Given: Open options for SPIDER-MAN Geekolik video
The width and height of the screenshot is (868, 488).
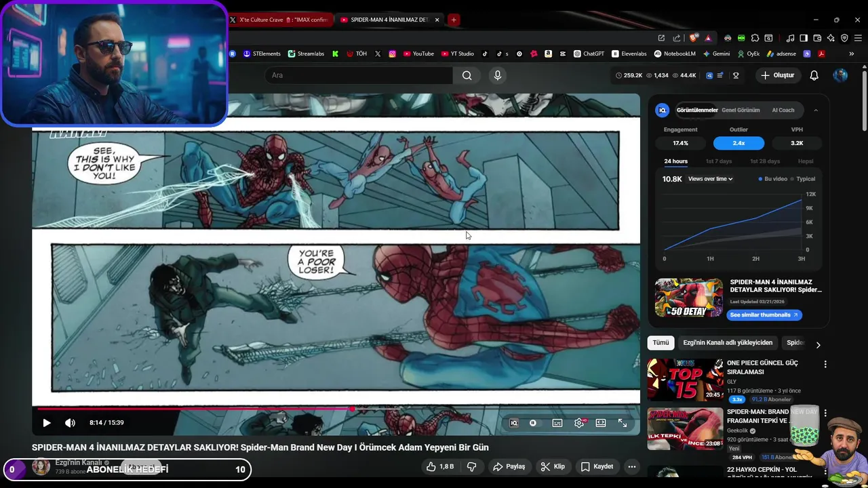Looking at the screenshot, I should 825,413.
